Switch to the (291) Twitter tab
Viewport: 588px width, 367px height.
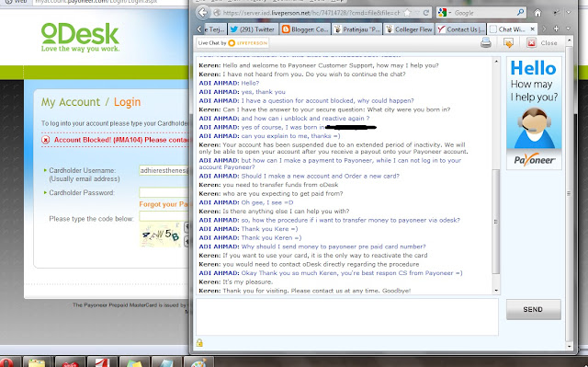click(253, 29)
